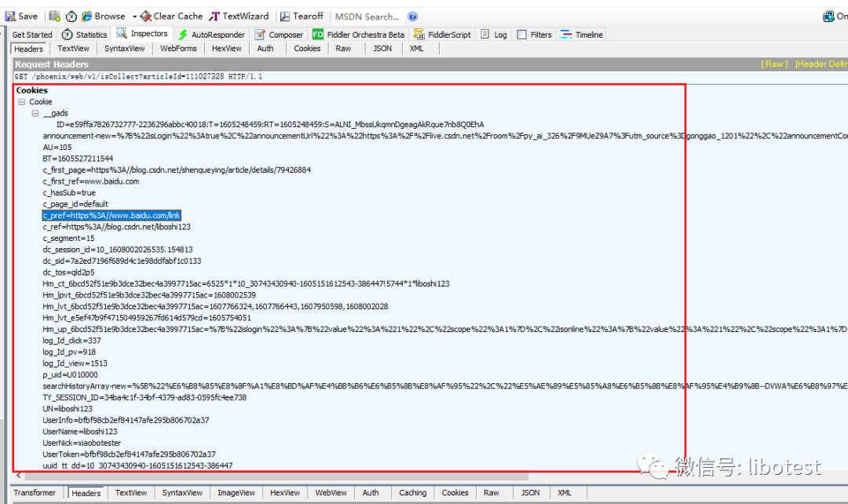This screenshot has height=504, width=848.
Task: Open response Headers tab
Action: pos(86,493)
